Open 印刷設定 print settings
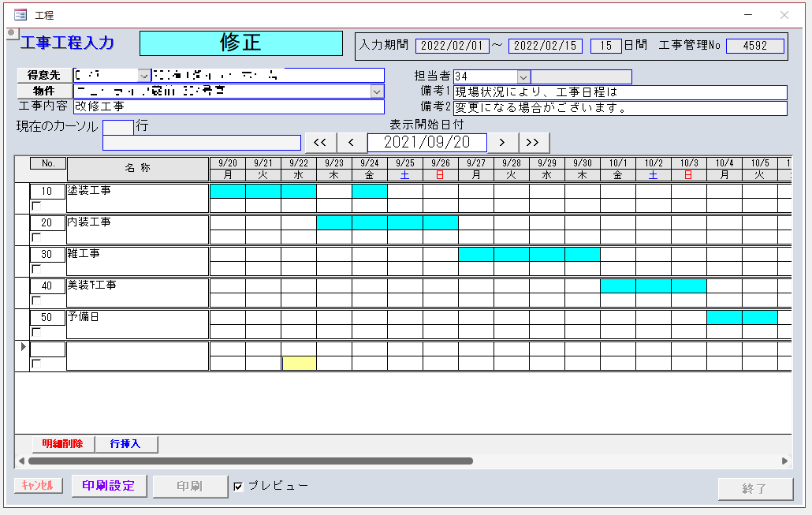This screenshot has width=812, height=515. [108, 486]
